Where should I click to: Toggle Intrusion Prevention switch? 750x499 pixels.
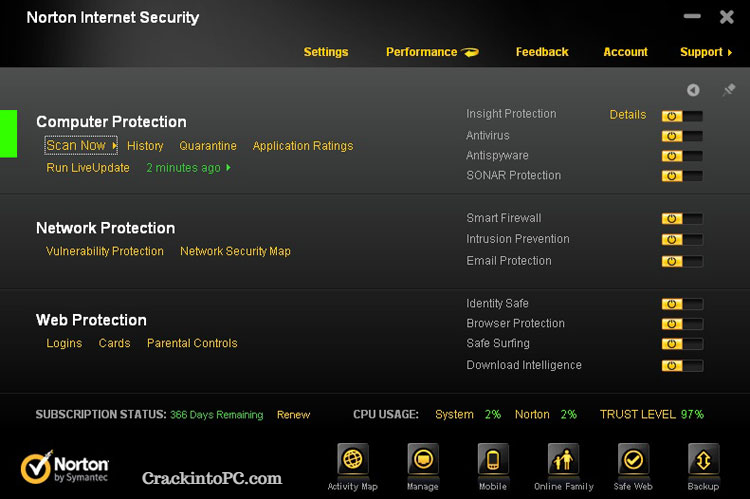[682, 239]
